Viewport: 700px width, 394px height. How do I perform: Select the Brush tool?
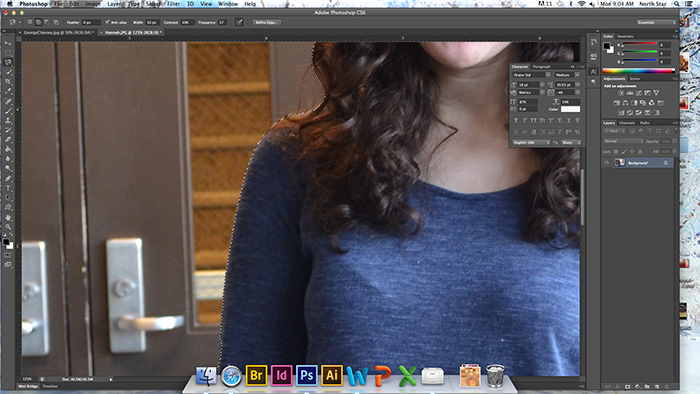pos(8,111)
